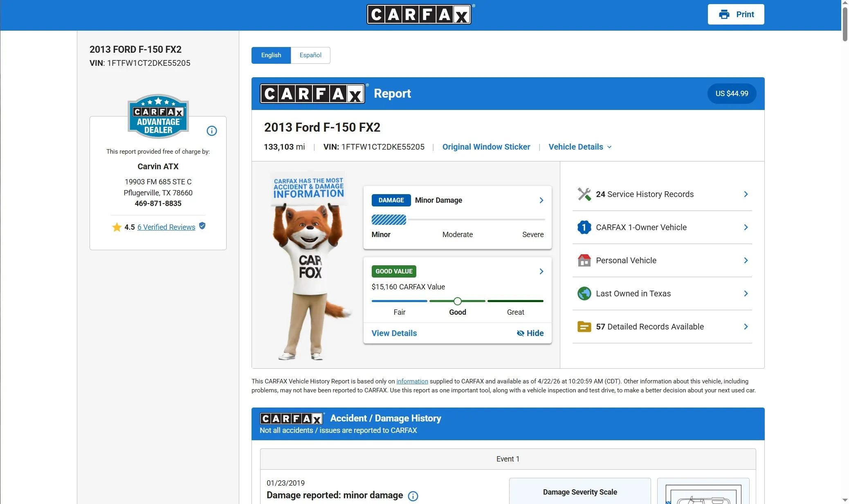
Task: Hide the CARFAX value card
Action: coord(530,333)
